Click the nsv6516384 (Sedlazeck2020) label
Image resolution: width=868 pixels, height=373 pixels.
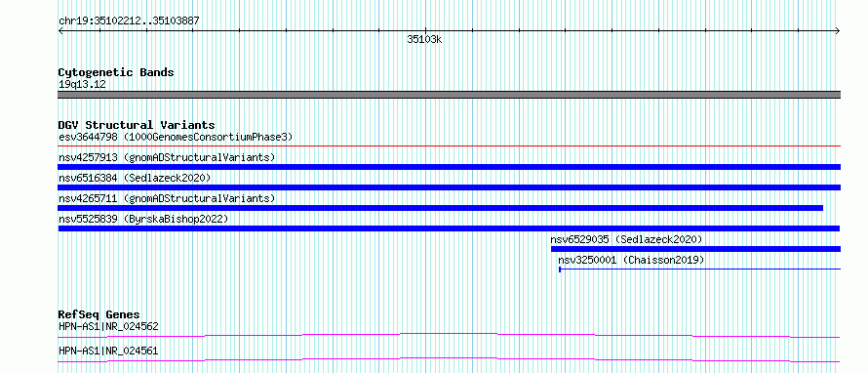[135, 178]
